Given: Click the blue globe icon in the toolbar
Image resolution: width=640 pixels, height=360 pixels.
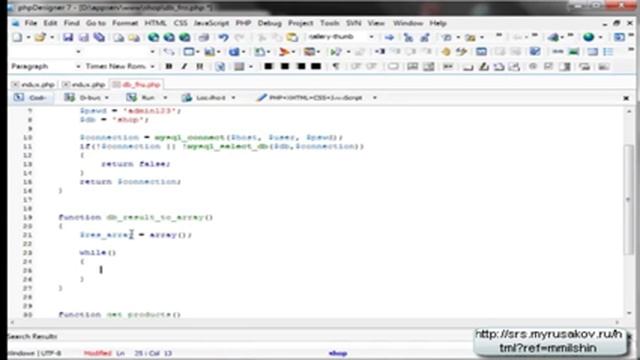Looking at the screenshot, I should [x=588, y=37].
